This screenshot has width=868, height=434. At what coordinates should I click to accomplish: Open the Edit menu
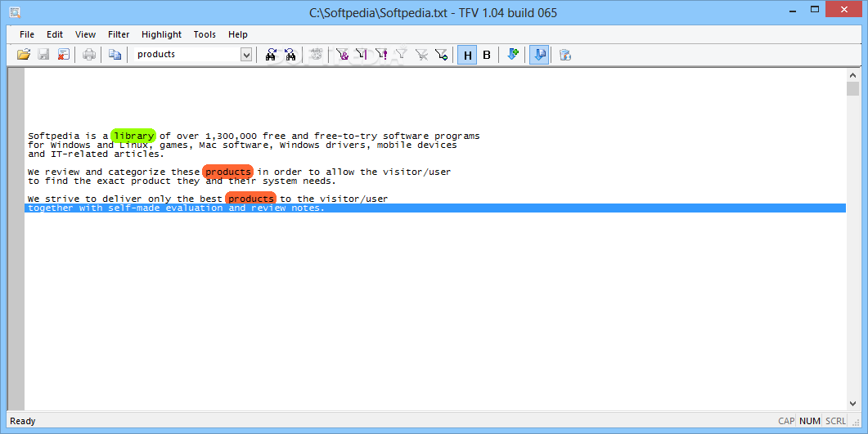(55, 34)
